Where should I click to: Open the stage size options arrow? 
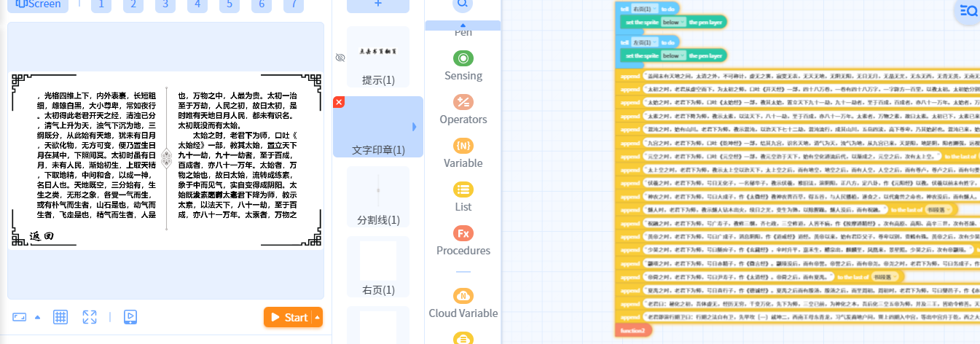point(37,318)
